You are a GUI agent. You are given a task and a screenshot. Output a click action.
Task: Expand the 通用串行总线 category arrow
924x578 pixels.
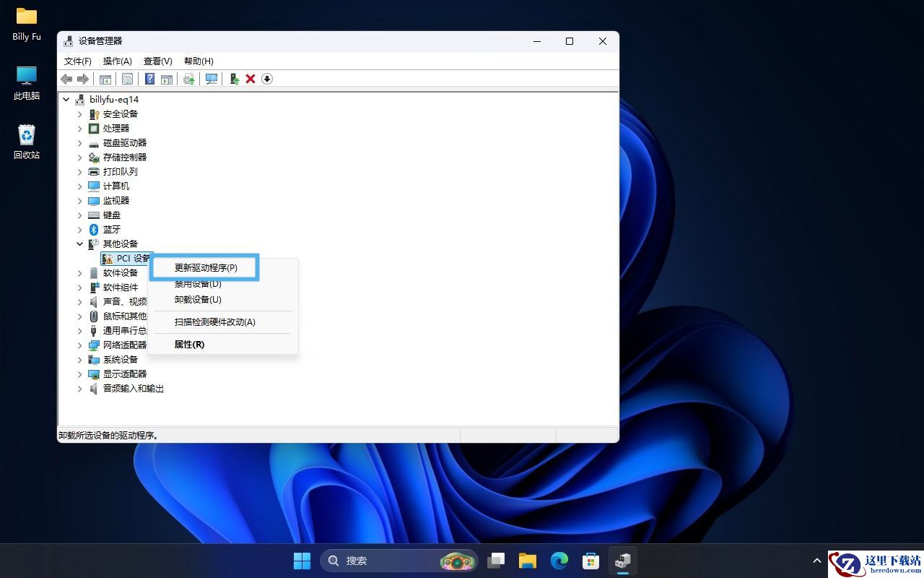[x=80, y=331]
